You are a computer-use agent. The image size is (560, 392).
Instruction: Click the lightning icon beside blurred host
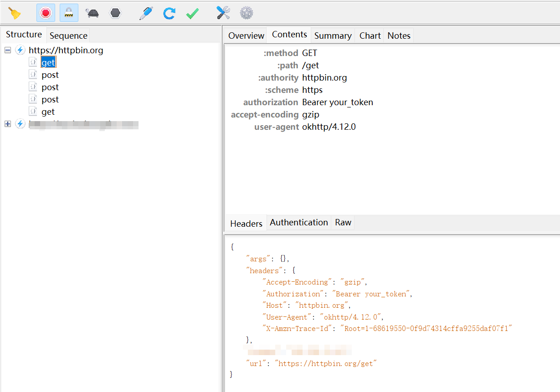20,124
